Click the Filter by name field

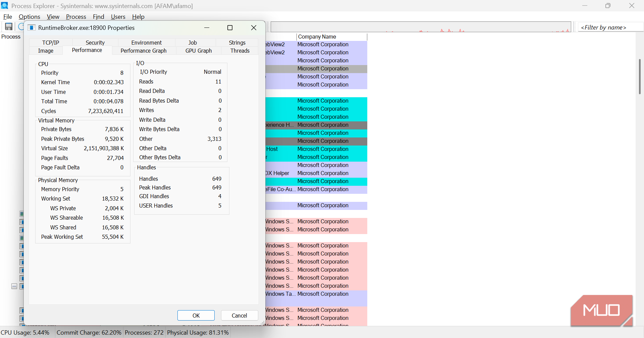(x=610, y=27)
